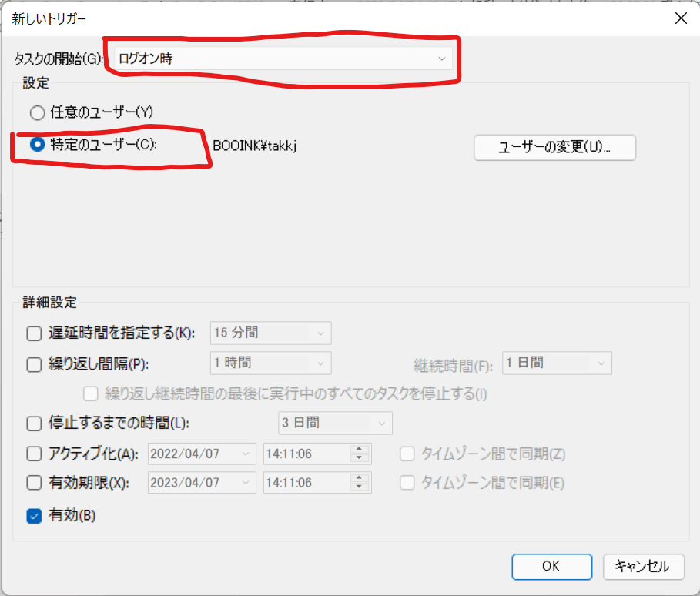The width and height of the screenshot is (700, 596).
Task: Open the 15 分間 delay dropdown
Action: pos(270,333)
